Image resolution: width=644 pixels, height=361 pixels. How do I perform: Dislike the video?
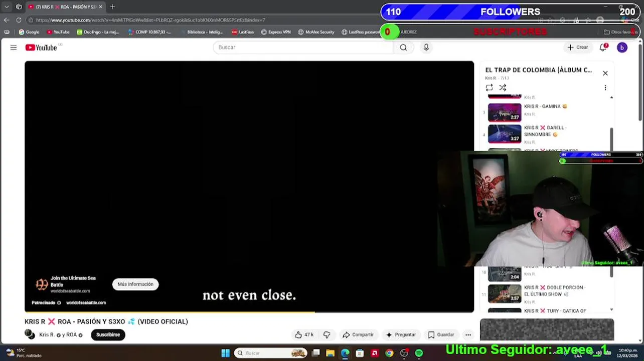(x=327, y=335)
